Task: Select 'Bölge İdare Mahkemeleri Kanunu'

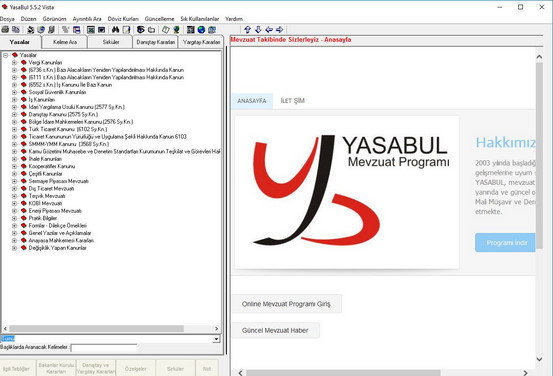Action: pos(81,122)
